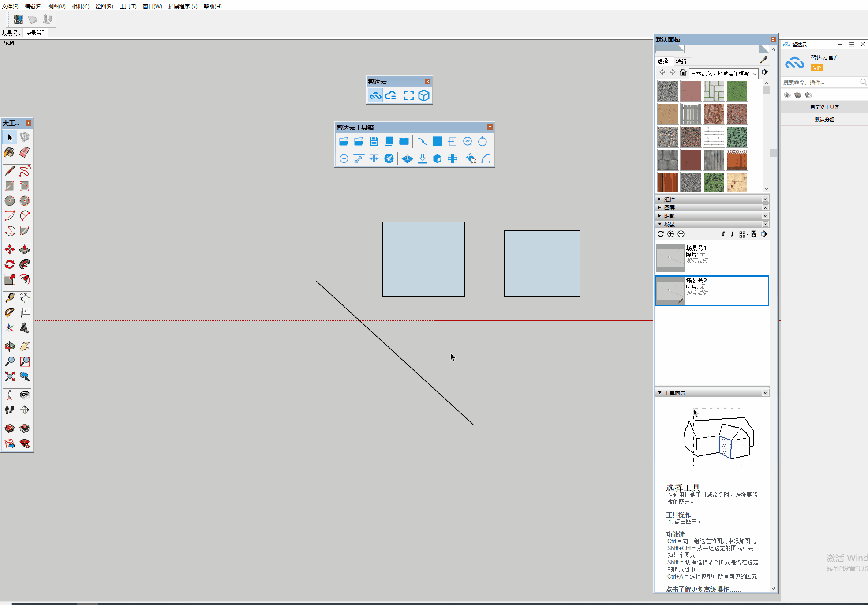Select the Orbit tool

click(x=9, y=346)
